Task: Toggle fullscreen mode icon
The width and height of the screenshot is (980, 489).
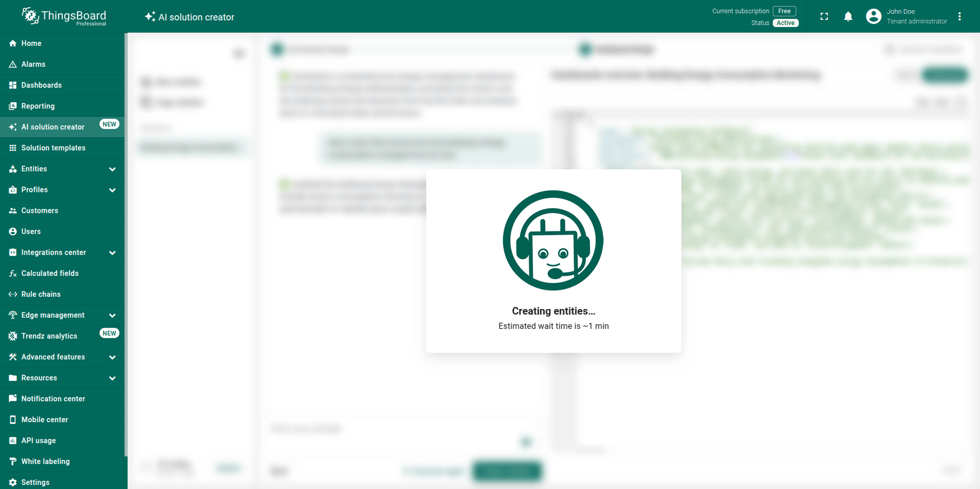Action: (x=824, y=16)
